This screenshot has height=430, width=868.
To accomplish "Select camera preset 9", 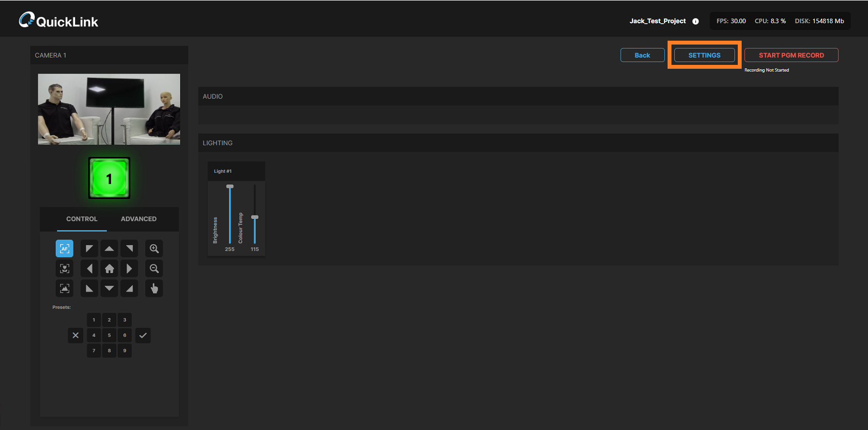I will (125, 351).
